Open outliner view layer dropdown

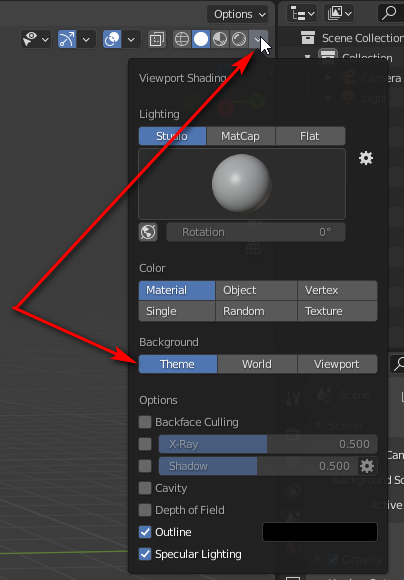point(339,14)
